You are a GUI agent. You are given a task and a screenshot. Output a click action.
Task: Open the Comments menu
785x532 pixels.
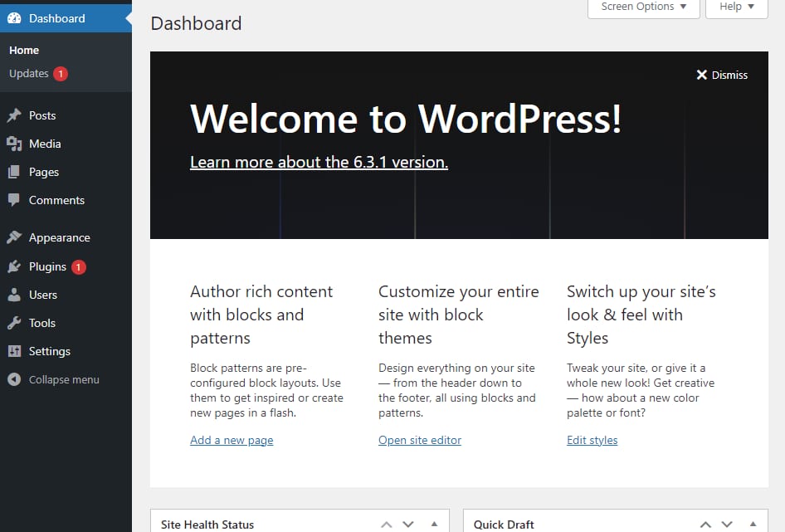pos(66,200)
